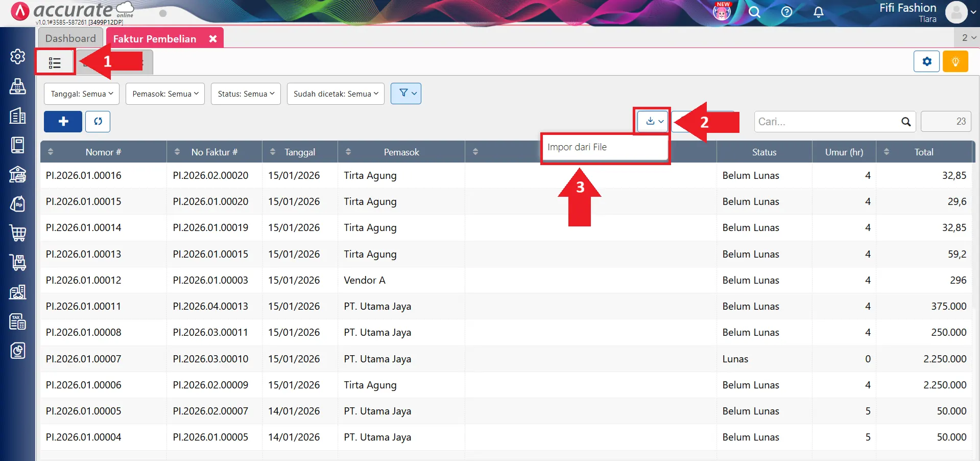Click the refresh invoice list button
This screenshot has width=980, height=461.
[x=98, y=122]
